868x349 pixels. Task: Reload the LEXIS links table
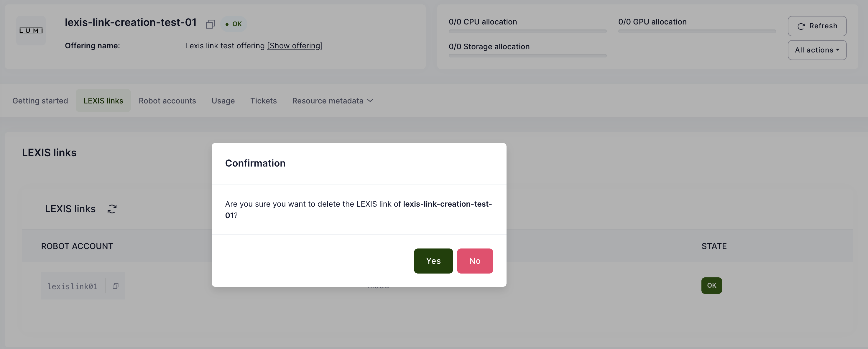(x=112, y=209)
